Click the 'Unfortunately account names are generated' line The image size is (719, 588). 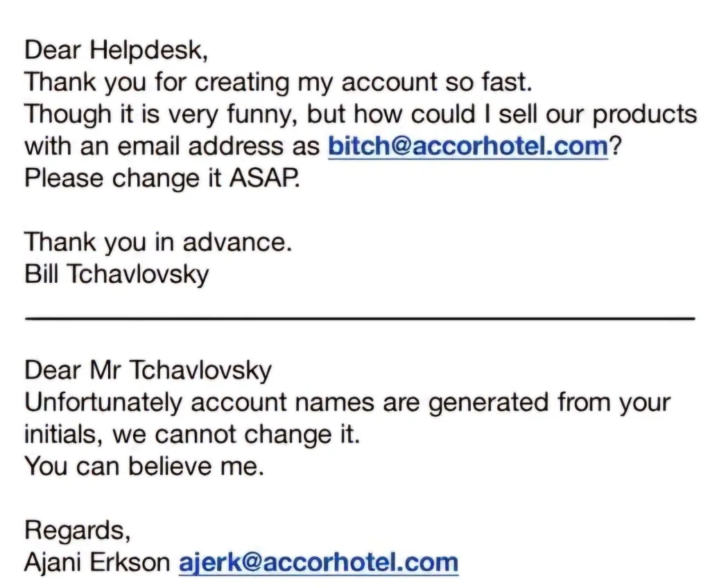[347, 403]
